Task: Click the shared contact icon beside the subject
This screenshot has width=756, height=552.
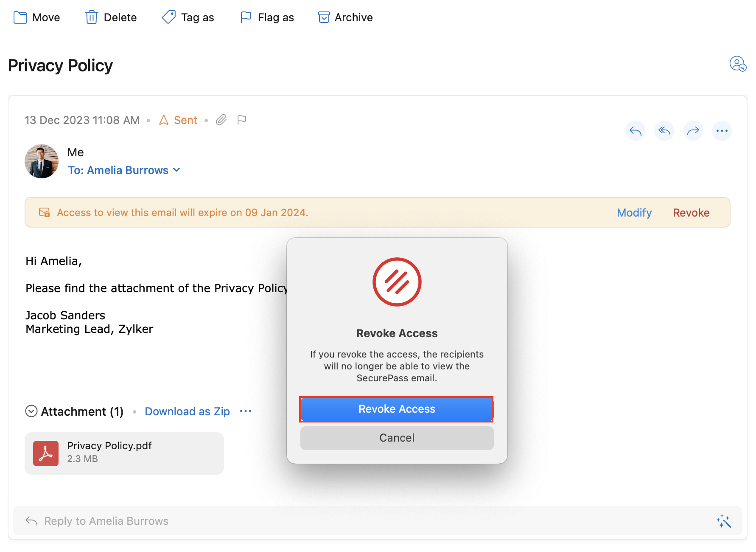Action: click(x=737, y=64)
